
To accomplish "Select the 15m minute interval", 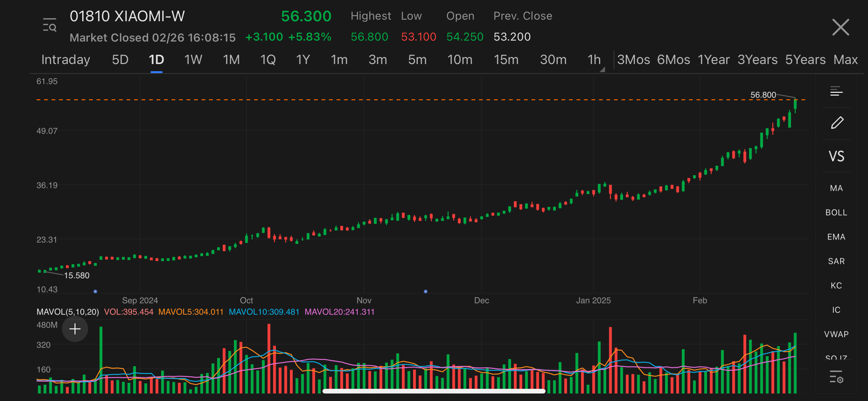I will click(506, 60).
